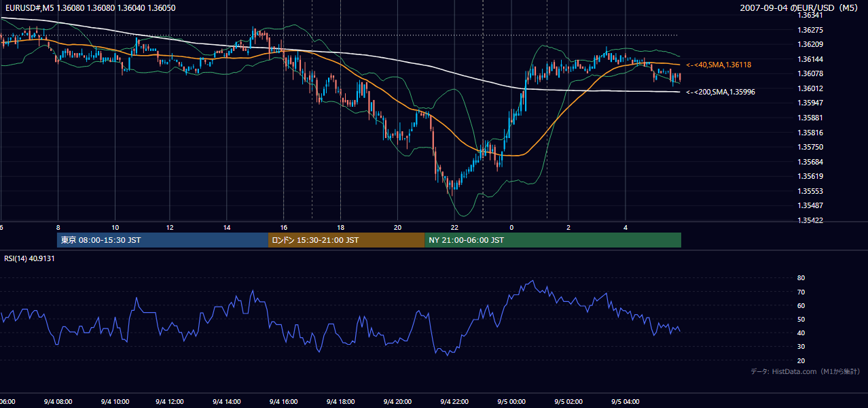Click the 'データ: HistData.com' source credit

pos(806,371)
